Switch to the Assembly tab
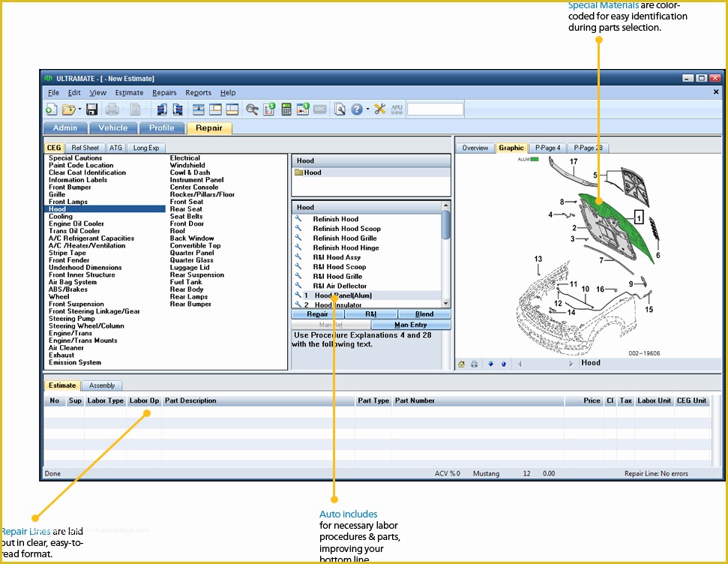728x564 pixels. point(102,385)
